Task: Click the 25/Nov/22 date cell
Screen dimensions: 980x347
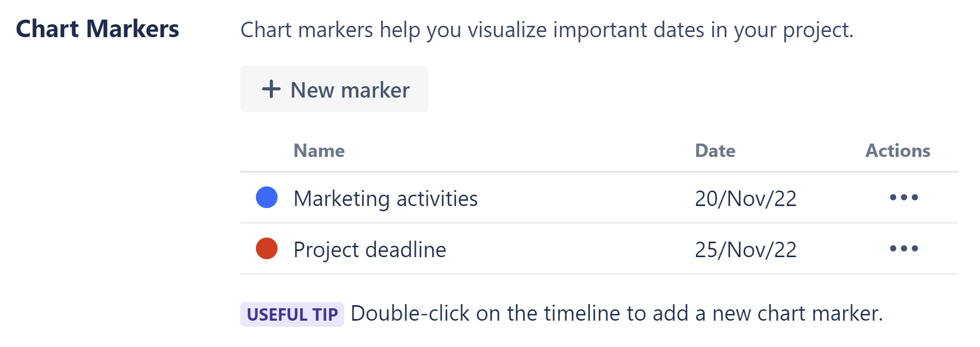Action: 745,249
